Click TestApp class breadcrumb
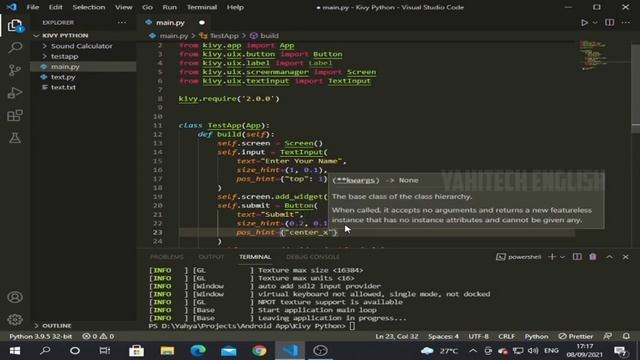 pyautogui.click(x=224, y=36)
